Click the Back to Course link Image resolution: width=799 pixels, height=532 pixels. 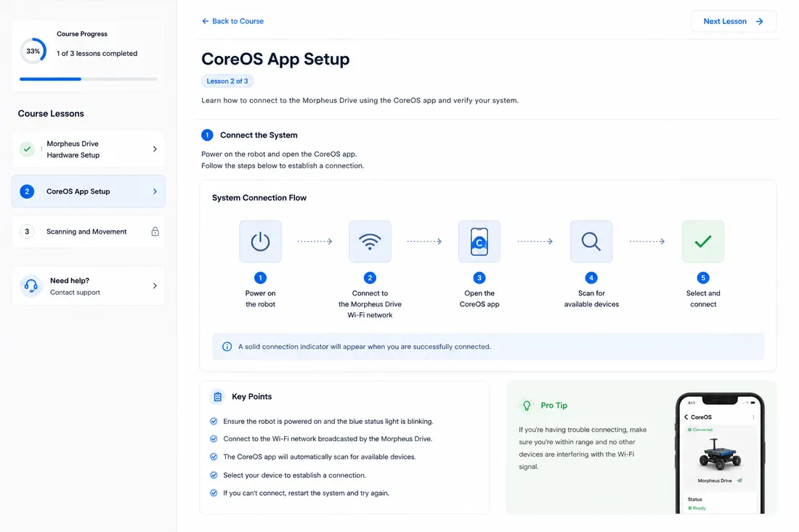[233, 21]
